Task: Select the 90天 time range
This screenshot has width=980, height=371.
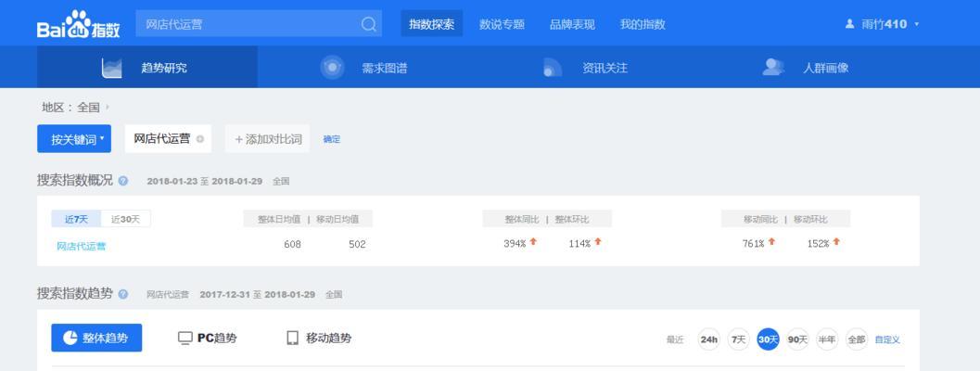Action: click(x=797, y=339)
